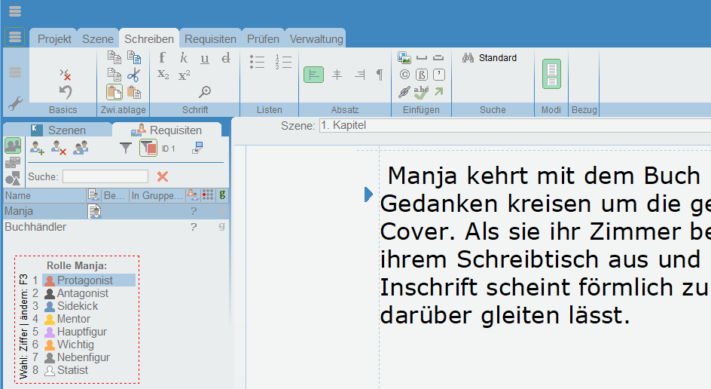
Task: Open the Prüfen ribbon tab
Action: 263,39
